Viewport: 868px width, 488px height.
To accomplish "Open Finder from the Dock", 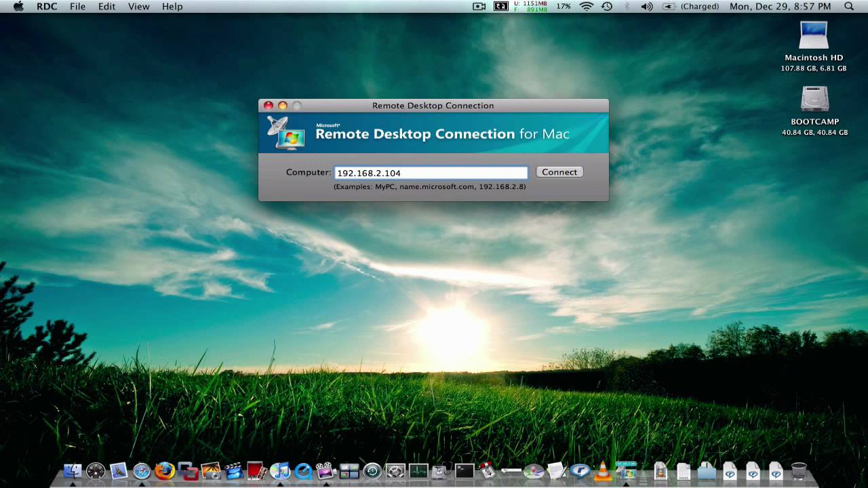I will (73, 470).
